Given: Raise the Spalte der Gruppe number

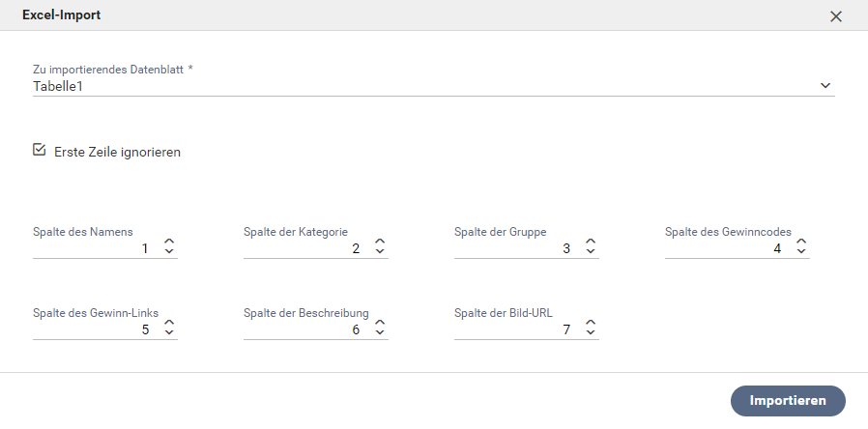Looking at the screenshot, I should click(x=591, y=243).
